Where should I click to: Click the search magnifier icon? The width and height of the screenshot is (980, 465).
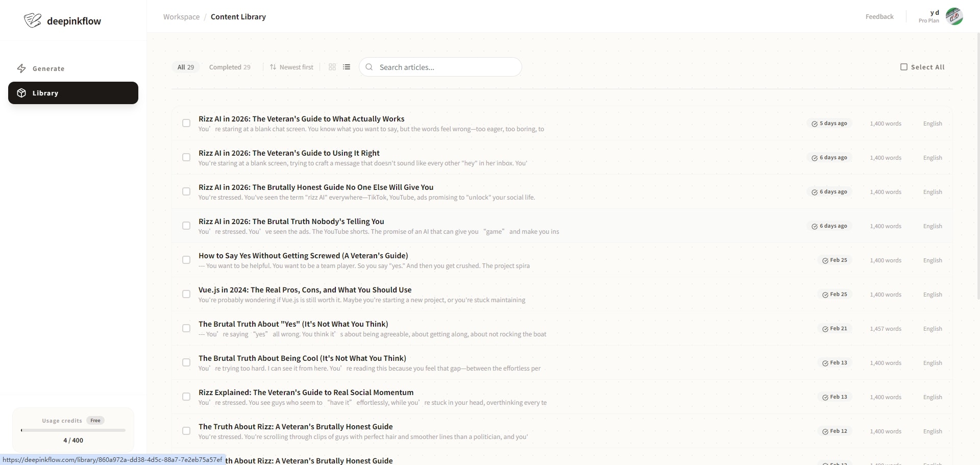click(x=369, y=67)
